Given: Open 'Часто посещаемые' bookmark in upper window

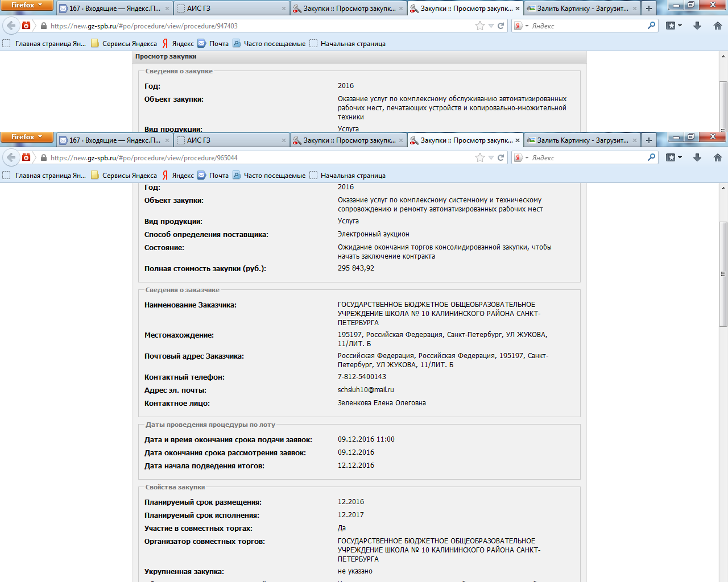Looking at the screenshot, I should coord(269,44).
